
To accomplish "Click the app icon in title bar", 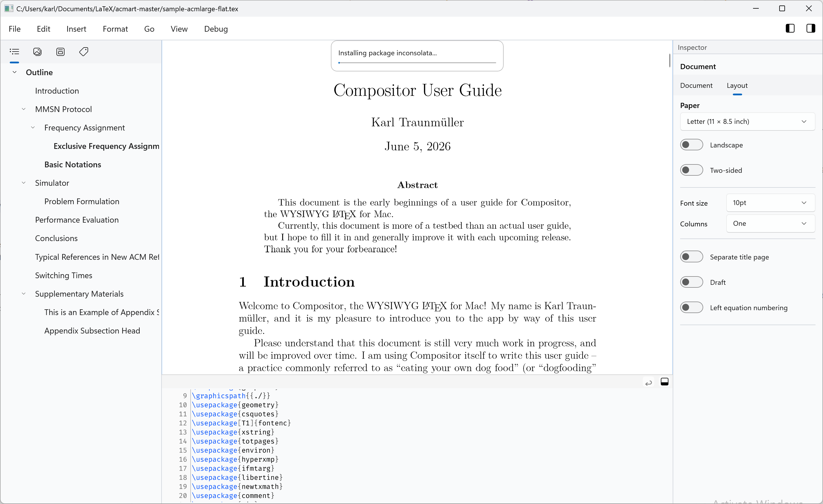I will coord(9,8).
